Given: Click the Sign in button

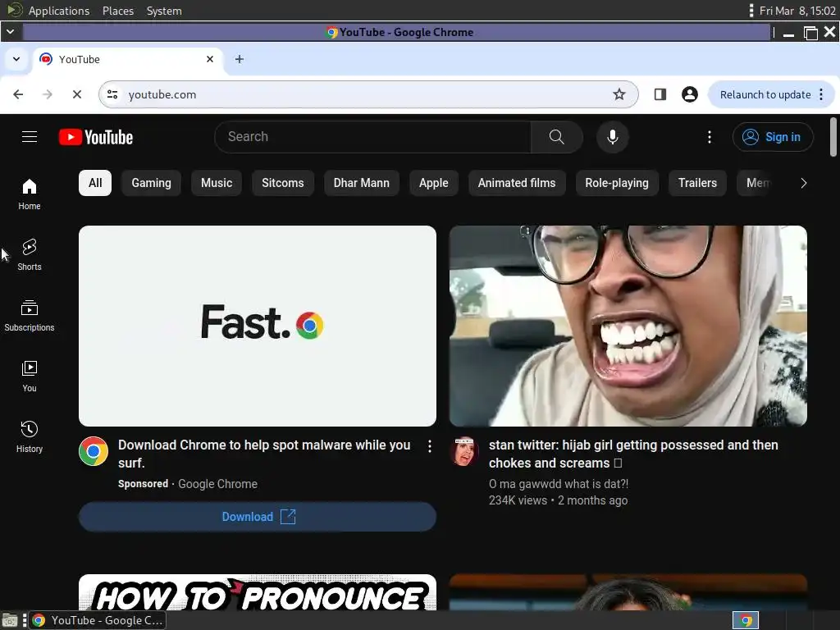Looking at the screenshot, I should coord(773,137).
